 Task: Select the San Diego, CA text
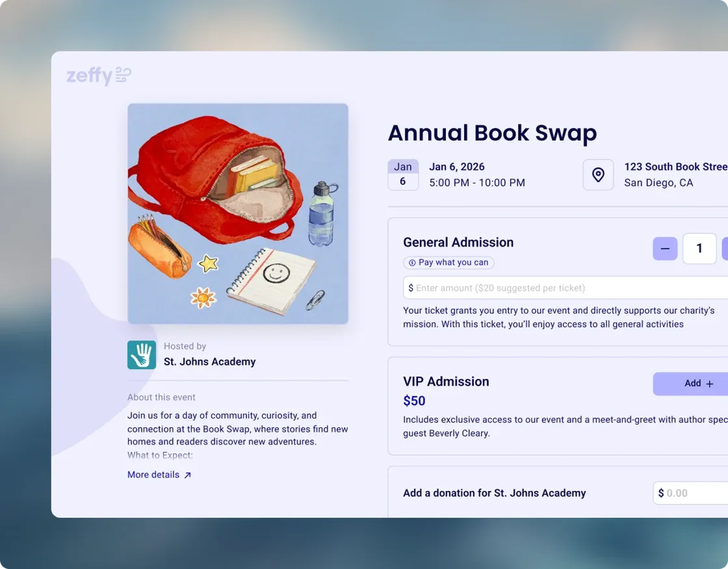(x=658, y=183)
